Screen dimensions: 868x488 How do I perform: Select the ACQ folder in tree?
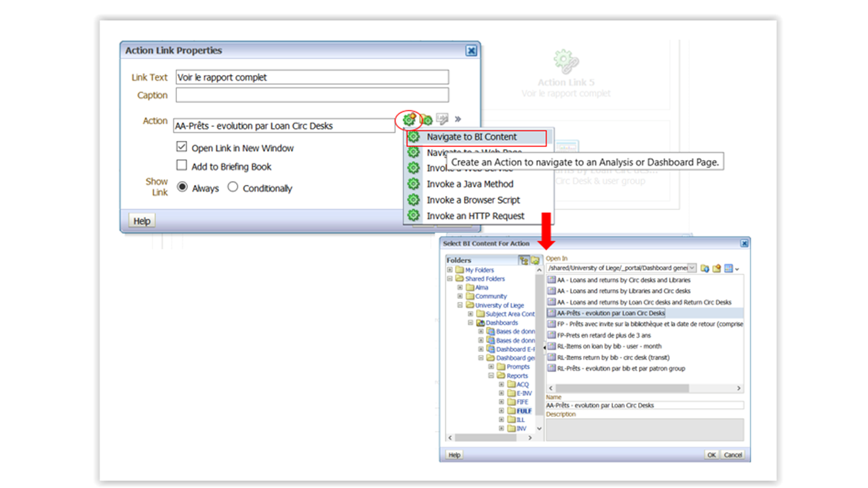pyautogui.click(x=518, y=384)
